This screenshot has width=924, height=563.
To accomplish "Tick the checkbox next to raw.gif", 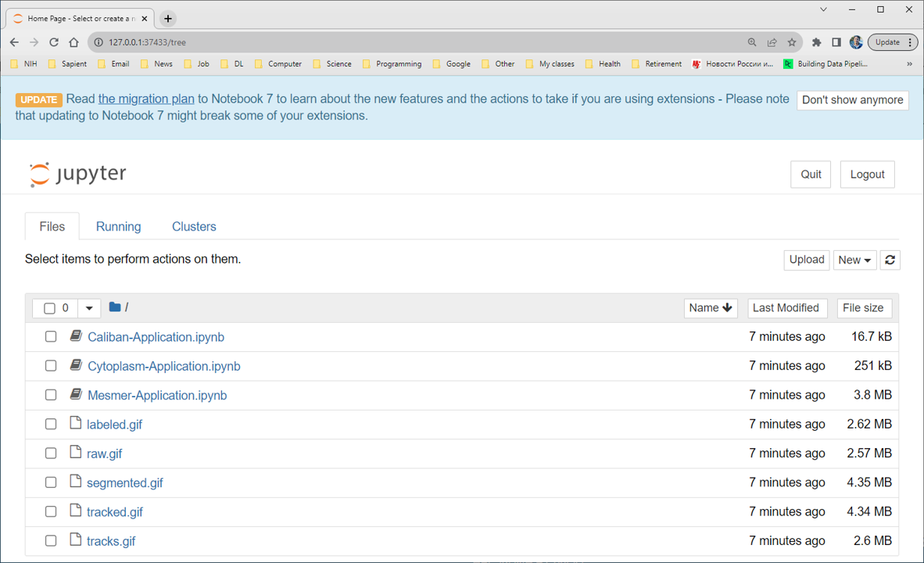I will point(51,454).
